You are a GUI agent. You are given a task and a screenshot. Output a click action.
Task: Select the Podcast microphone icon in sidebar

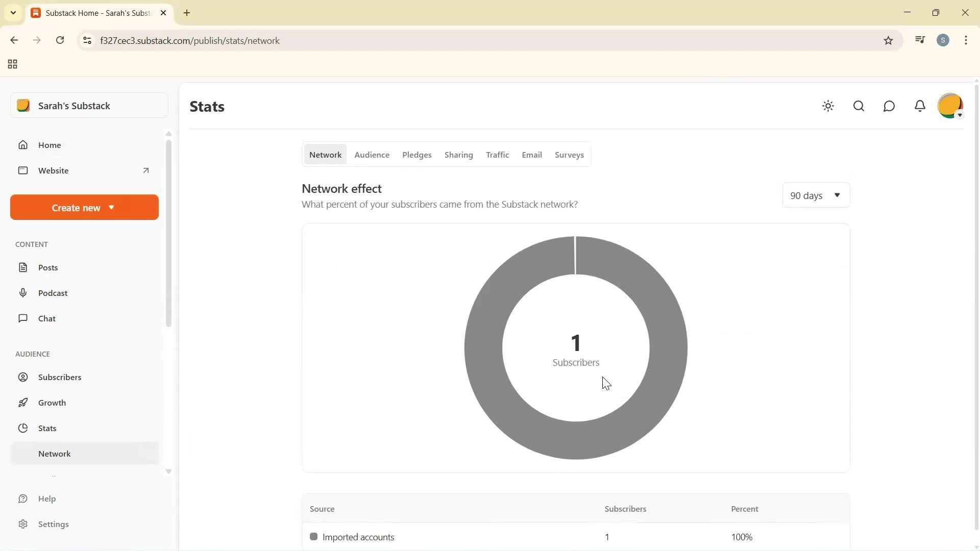(23, 292)
